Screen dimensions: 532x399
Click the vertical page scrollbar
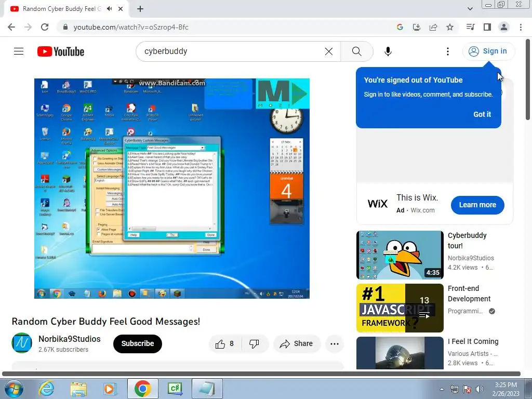tap(528, 79)
